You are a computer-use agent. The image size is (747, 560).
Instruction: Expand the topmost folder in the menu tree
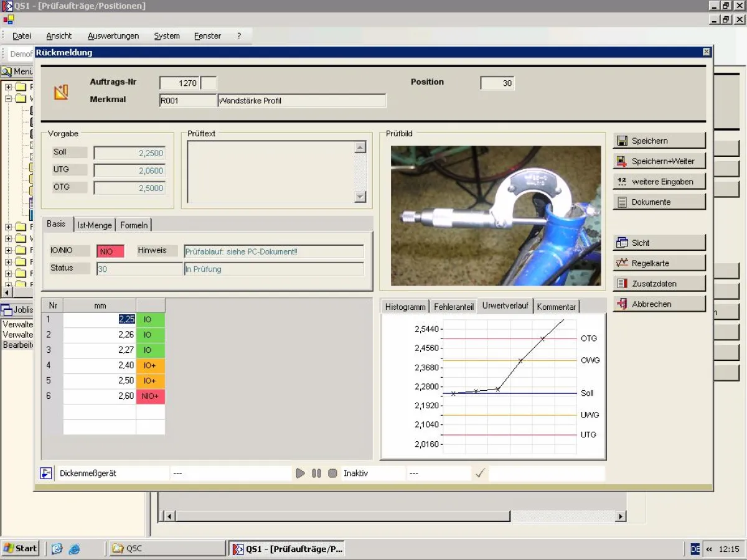point(9,86)
